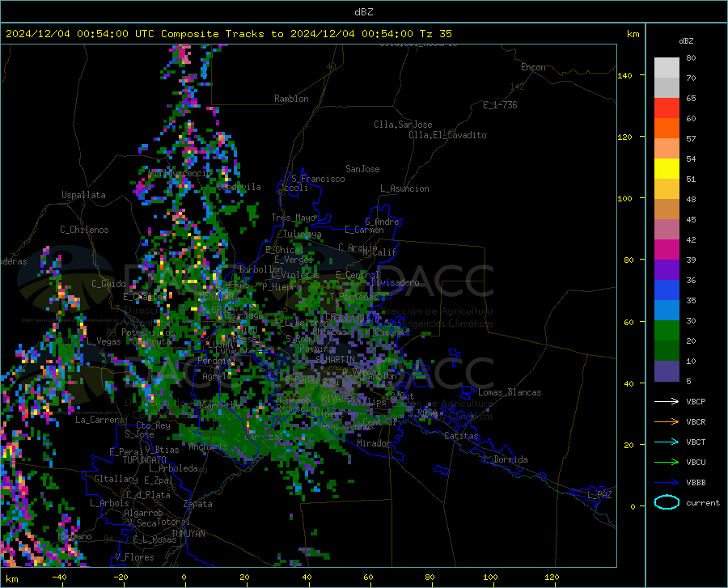Viewport: 728px width, 588px height.
Task: Select the red 60–65 dBZ swatch
Action: [667, 108]
